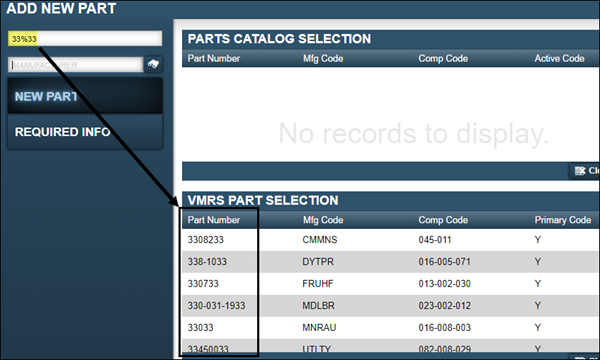Select VMRS part 33033 from MNRAU
The image size is (600, 360).
[x=391, y=327]
